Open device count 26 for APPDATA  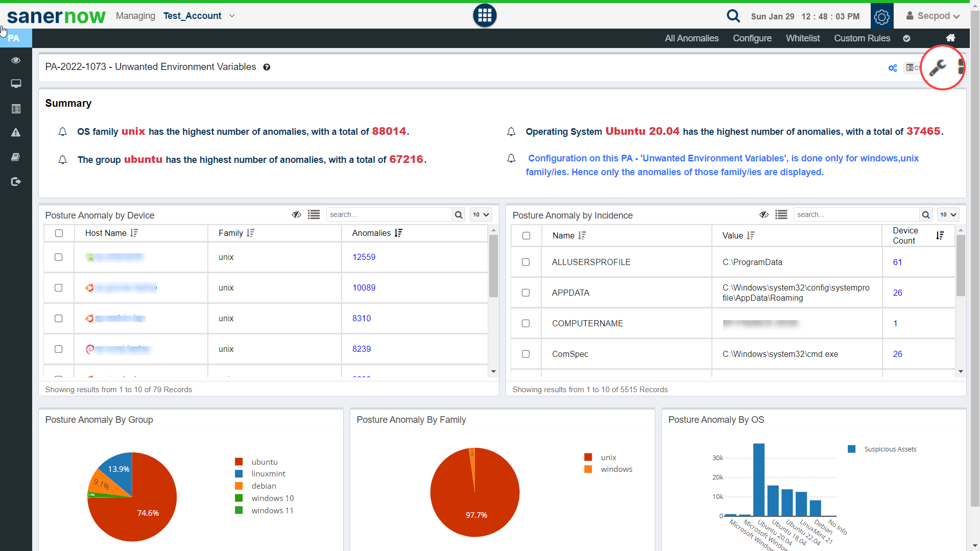(897, 293)
